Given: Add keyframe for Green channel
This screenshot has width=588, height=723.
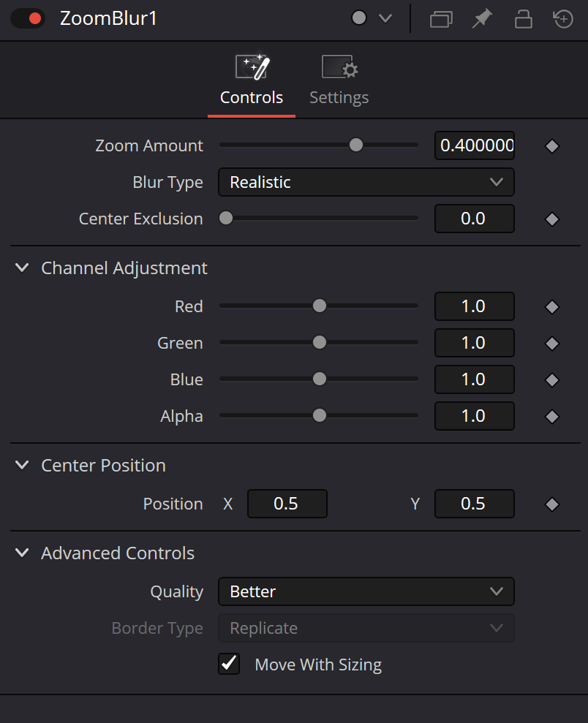Looking at the screenshot, I should [552, 344].
